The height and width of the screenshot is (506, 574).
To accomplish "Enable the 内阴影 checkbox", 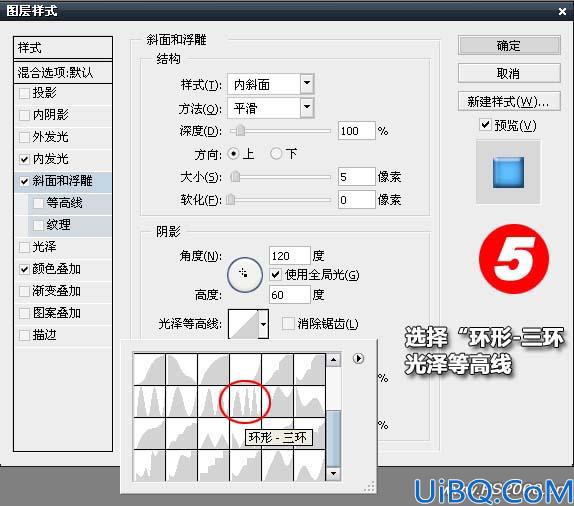I will (24, 115).
